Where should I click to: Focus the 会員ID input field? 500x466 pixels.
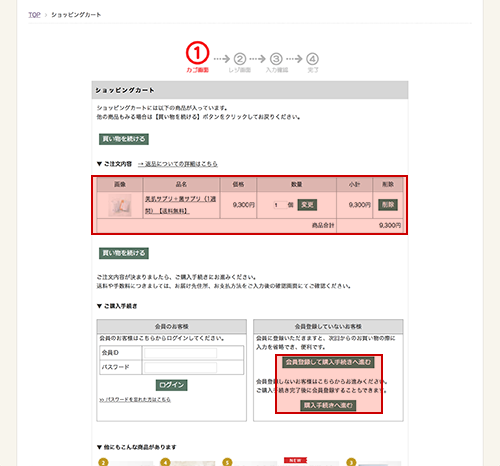pos(180,353)
